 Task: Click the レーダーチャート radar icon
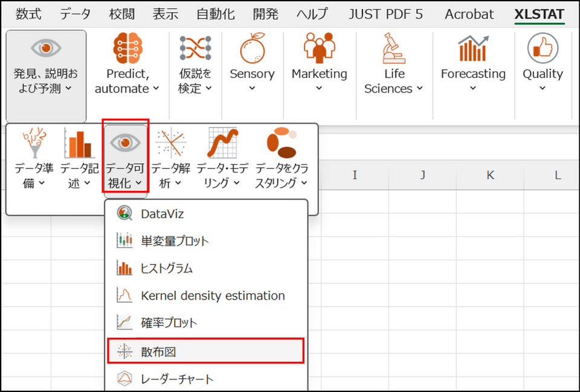point(124,378)
